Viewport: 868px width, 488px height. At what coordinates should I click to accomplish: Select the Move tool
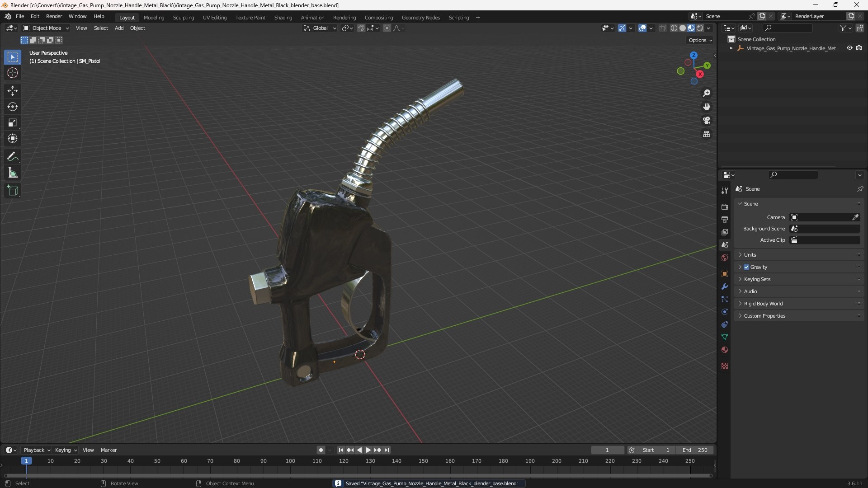point(13,91)
